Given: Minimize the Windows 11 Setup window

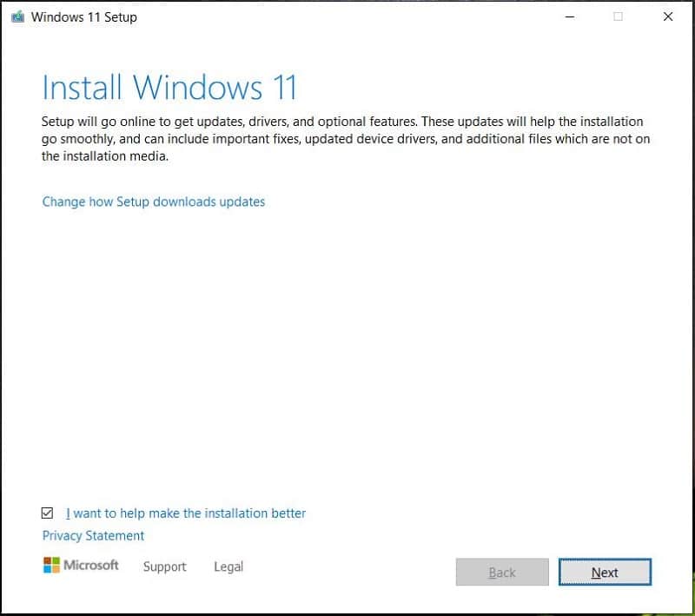Looking at the screenshot, I should (570, 17).
